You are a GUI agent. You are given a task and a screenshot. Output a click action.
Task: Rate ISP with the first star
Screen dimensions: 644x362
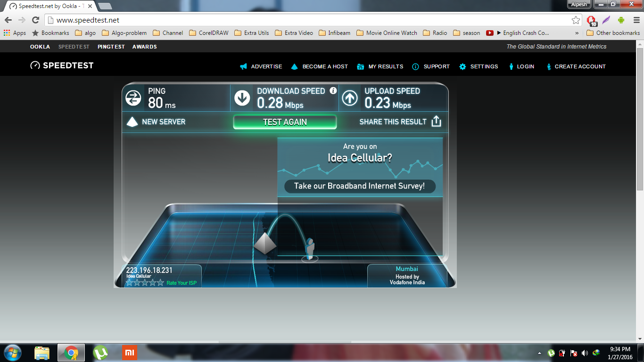pyautogui.click(x=130, y=283)
